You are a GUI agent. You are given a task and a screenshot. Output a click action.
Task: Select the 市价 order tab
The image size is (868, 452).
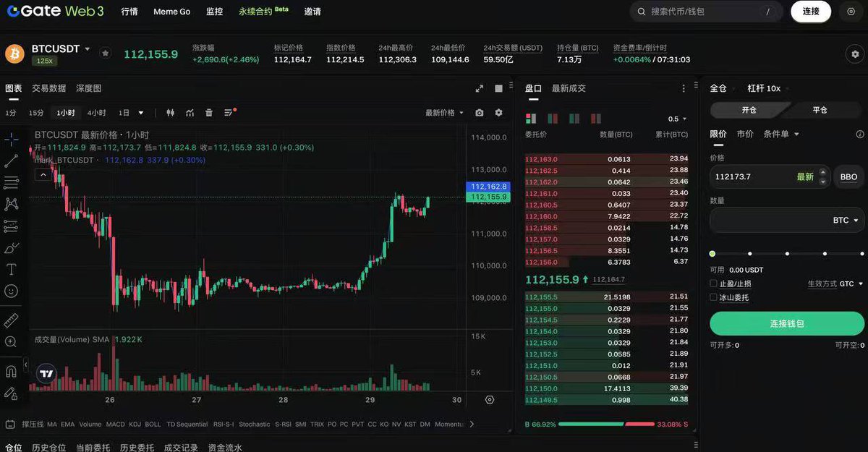click(x=745, y=134)
